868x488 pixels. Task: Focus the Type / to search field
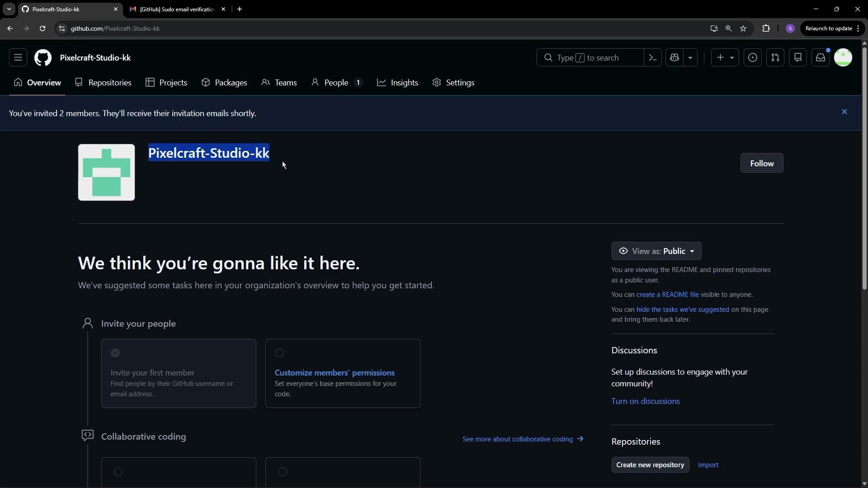pos(590,58)
